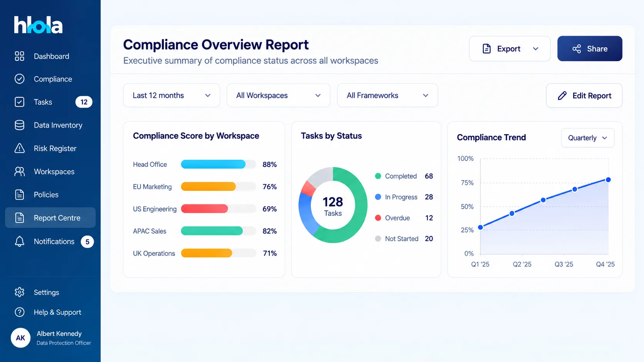Click the Not Started grey legend dot
The image size is (644, 362).
pos(378,239)
